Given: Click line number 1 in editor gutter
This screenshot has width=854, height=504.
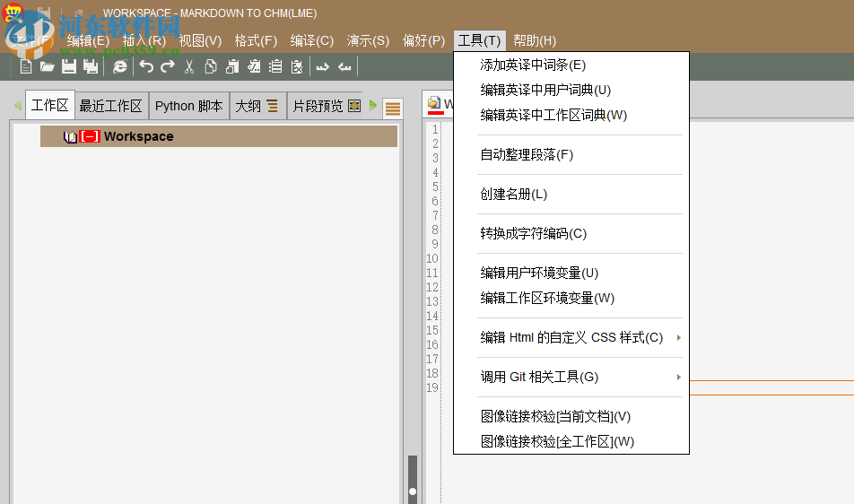Looking at the screenshot, I should click(434, 129).
